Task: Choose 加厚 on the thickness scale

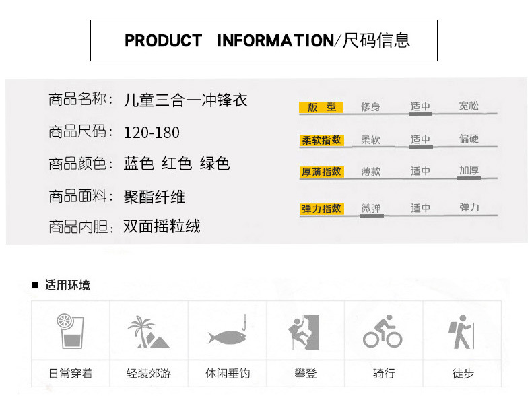Action: click(x=469, y=171)
